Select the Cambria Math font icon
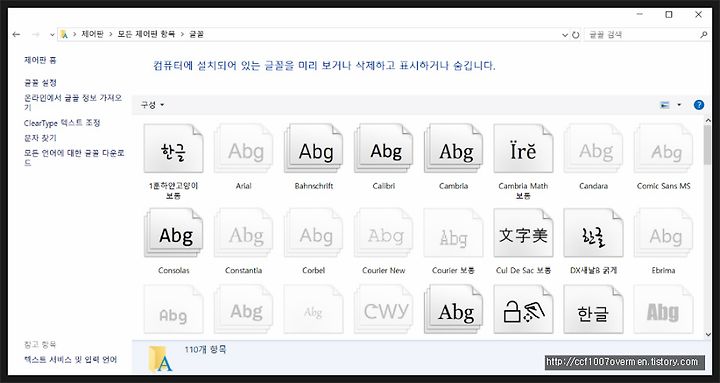The height and width of the screenshot is (383, 720). pyautogui.click(x=523, y=149)
